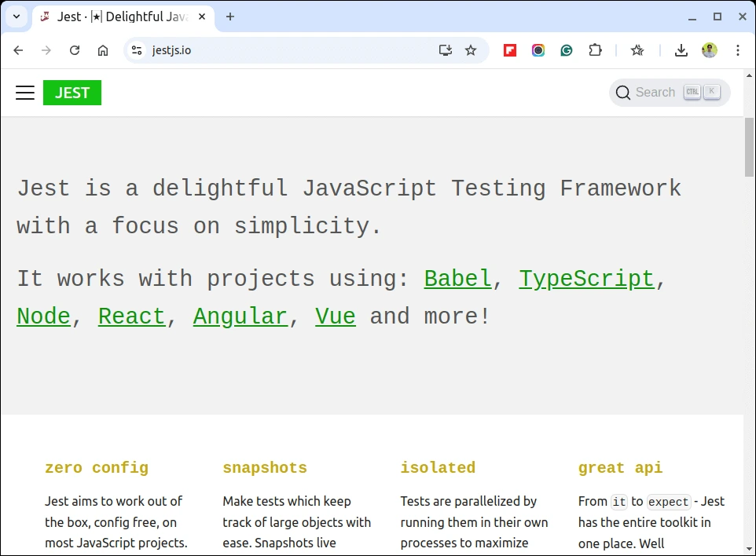The width and height of the screenshot is (756, 556).
Task: Click the inline 'expect' code word
Action: point(668,502)
